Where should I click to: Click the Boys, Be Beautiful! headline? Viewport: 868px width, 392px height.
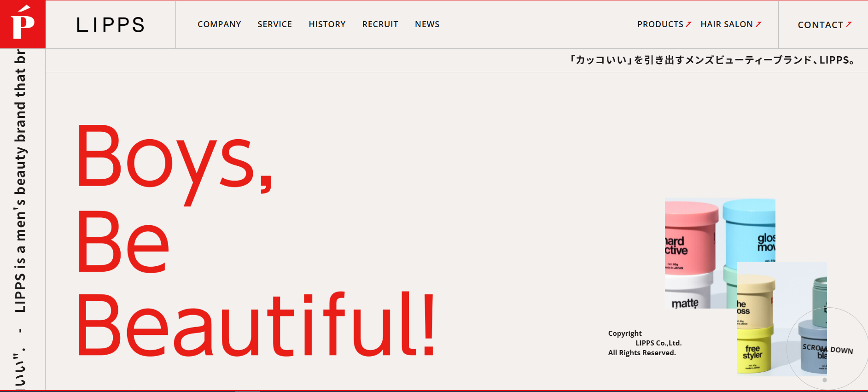tap(256, 241)
